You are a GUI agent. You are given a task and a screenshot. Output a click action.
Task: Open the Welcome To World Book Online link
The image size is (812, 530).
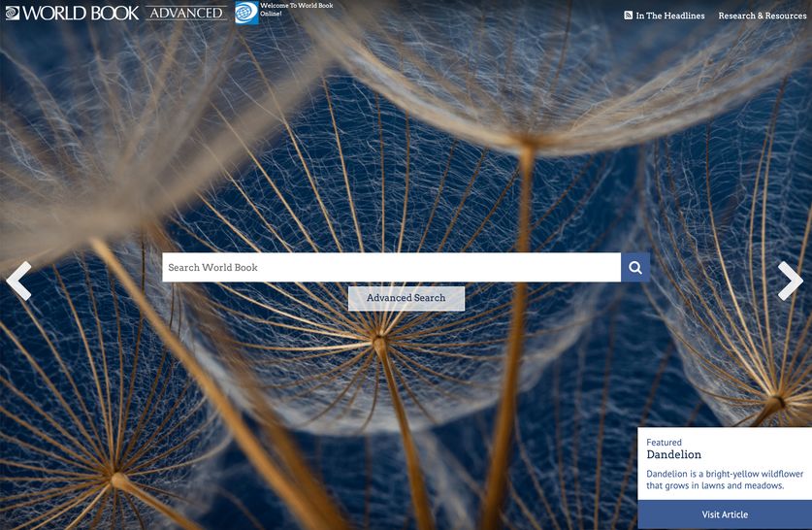(x=296, y=10)
